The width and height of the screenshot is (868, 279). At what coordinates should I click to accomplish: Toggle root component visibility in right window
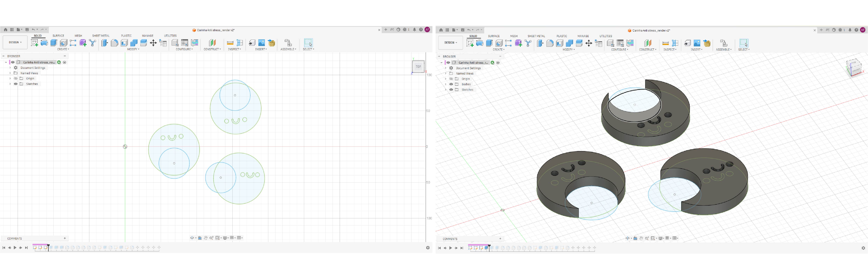(x=448, y=63)
